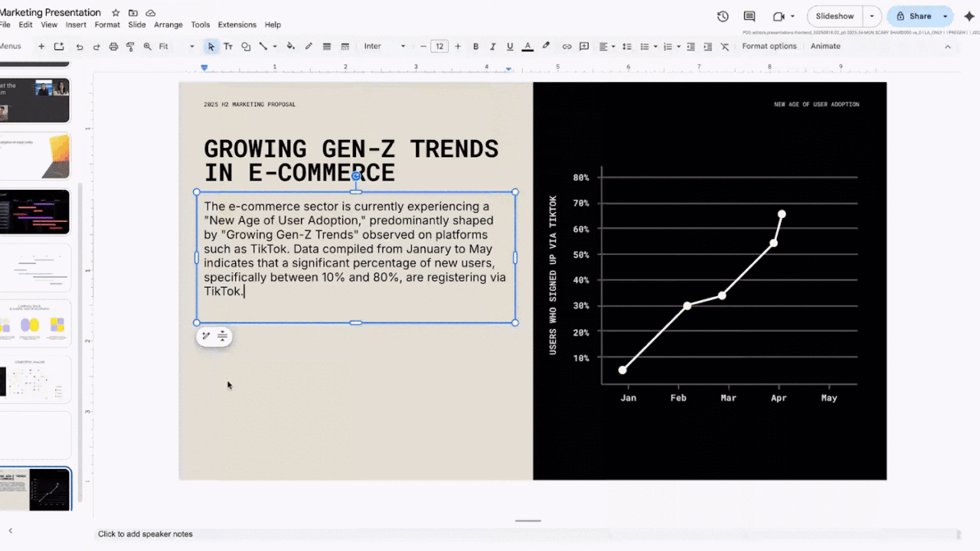Click the border weight icon

327,47
